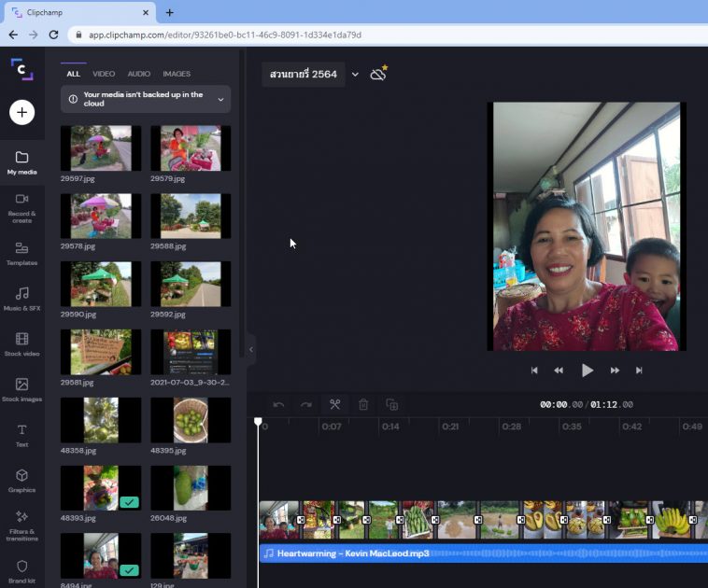Screen dimensions: 708x588
Task: Click the checkmark on 8494.jpg thumbnail
Action: [x=130, y=569]
